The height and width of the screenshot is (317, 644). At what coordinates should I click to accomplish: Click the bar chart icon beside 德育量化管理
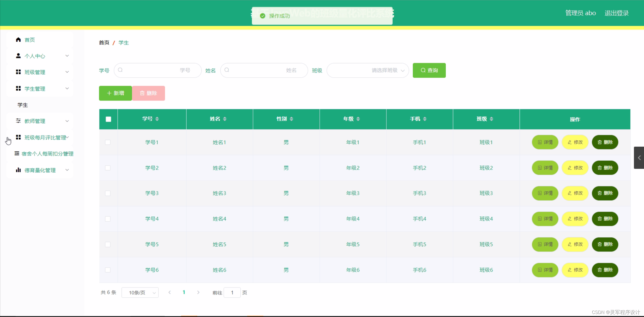pyautogui.click(x=18, y=170)
